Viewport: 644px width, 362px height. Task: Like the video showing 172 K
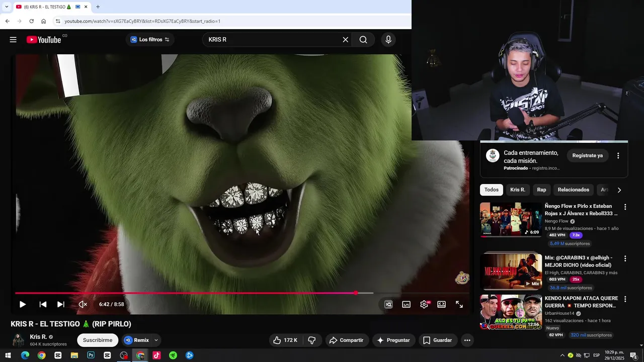coord(285,340)
